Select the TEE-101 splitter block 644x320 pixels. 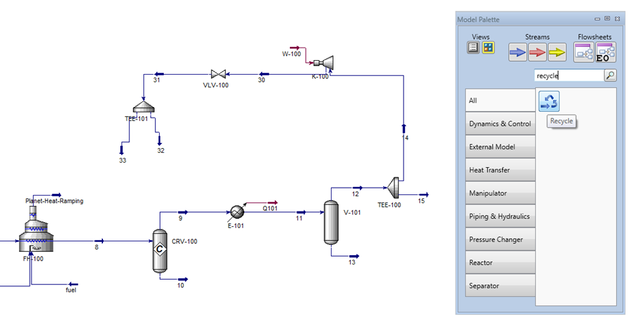[144, 108]
